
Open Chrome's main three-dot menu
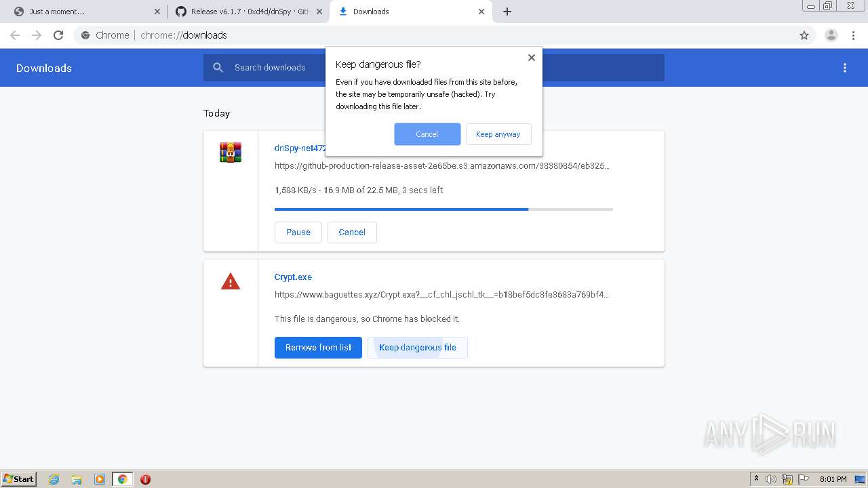point(854,35)
